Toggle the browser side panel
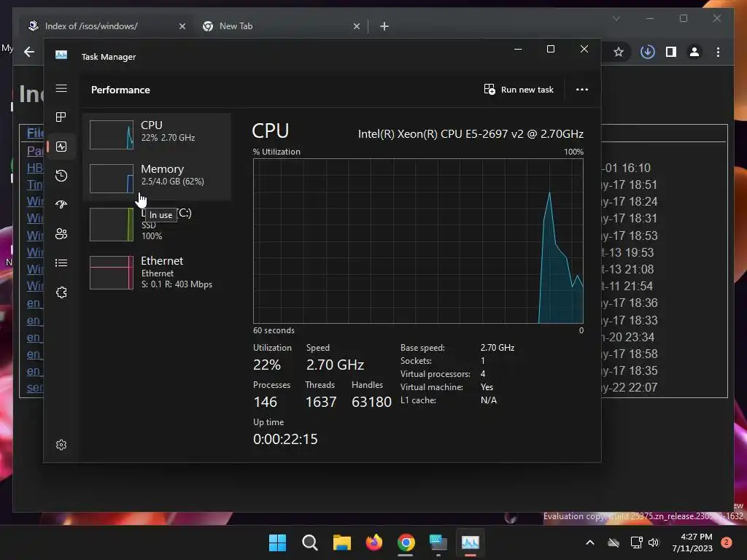 click(671, 52)
